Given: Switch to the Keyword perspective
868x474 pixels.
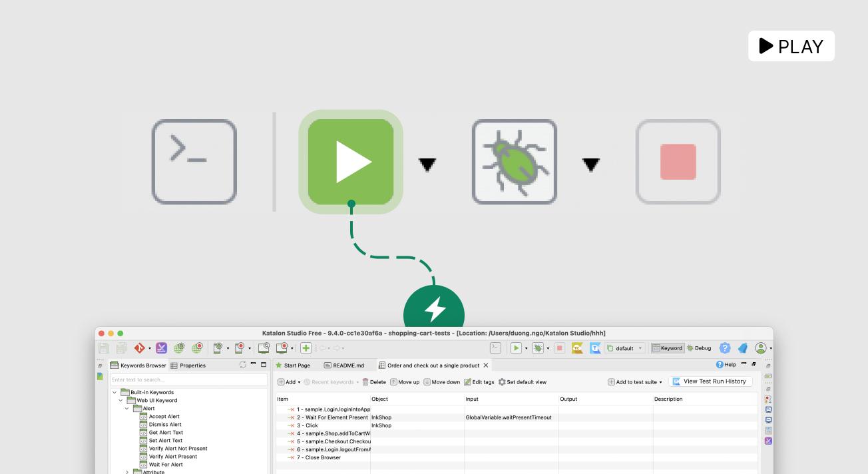Looking at the screenshot, I should pyautogui.click(x=668, y=348).
